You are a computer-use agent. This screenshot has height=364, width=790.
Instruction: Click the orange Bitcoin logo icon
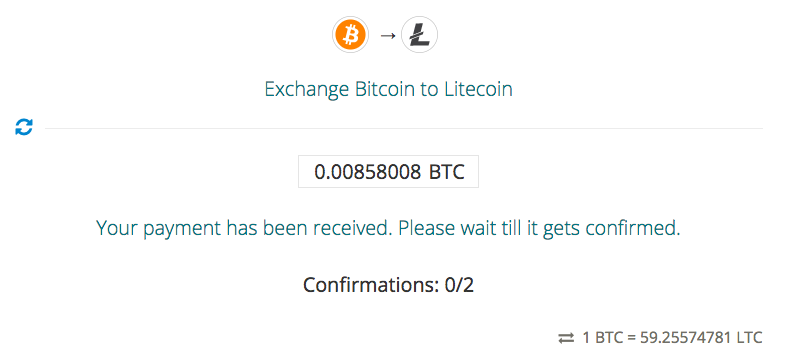point(351,36)
